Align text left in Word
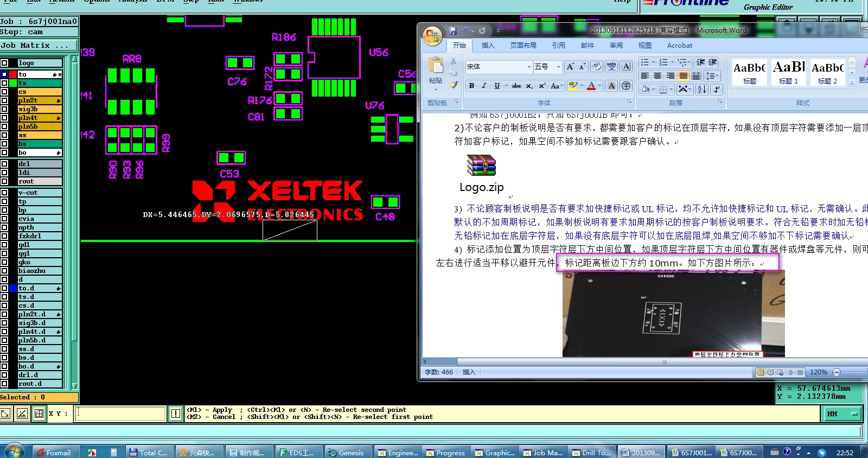 [644, 75]
